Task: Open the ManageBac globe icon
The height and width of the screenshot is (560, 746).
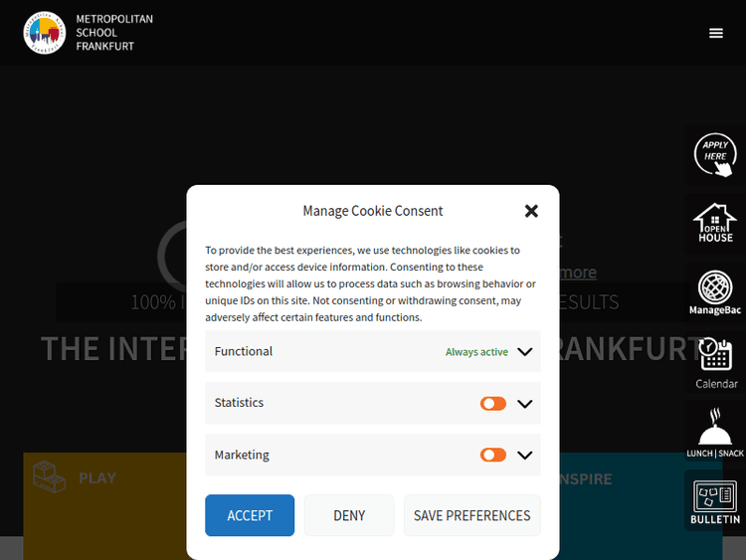Action: click(714, 291)
